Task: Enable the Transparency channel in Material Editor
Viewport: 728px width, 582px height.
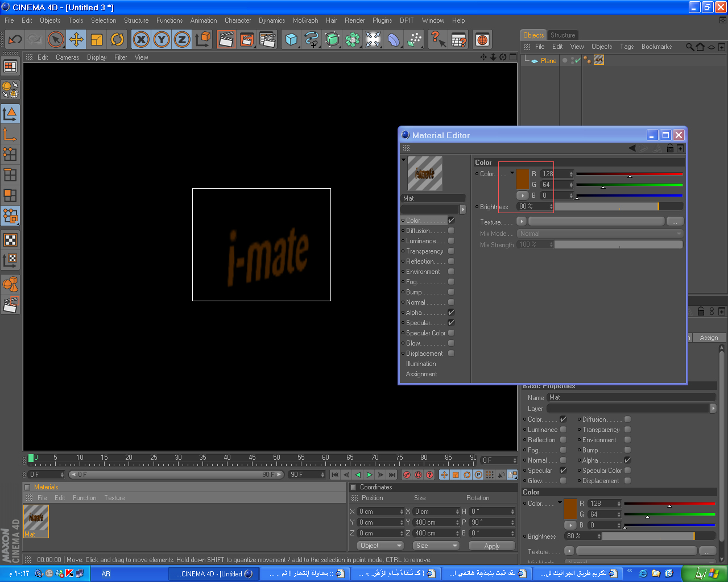Action: [x=451, y=251]
